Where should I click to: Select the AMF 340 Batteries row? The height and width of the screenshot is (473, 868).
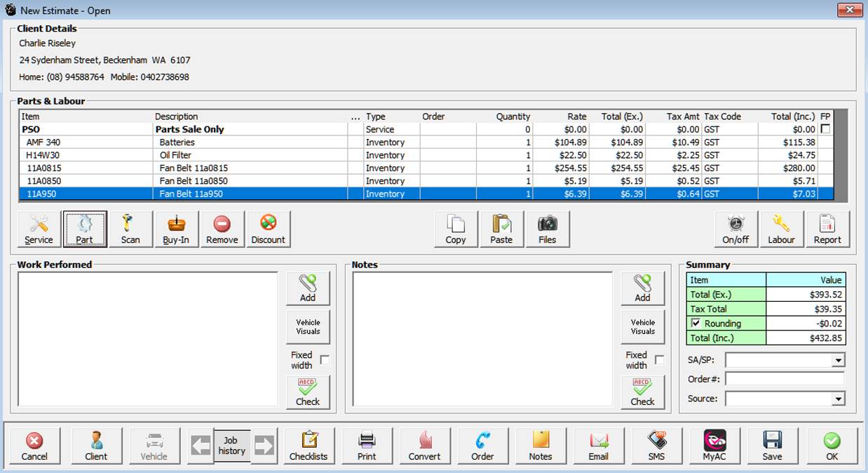coord(427,142)
